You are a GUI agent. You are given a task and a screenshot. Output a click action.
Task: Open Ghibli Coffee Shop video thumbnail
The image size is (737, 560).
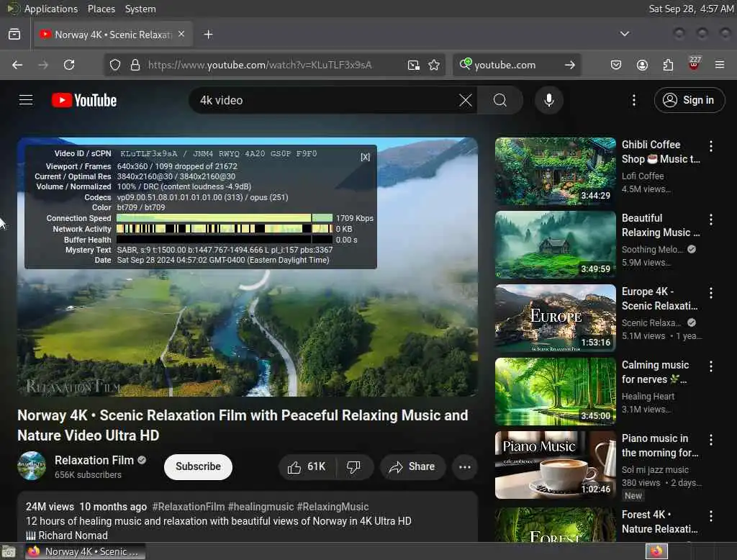(x=555, y=171)
